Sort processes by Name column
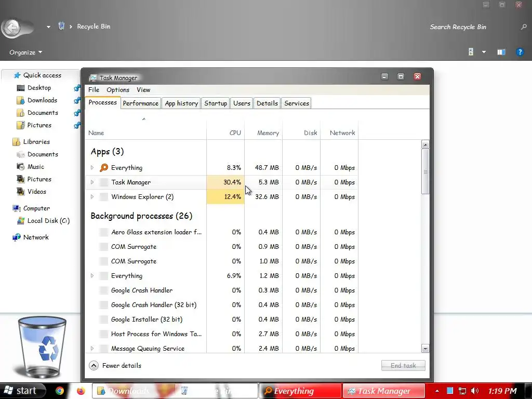 145,129
